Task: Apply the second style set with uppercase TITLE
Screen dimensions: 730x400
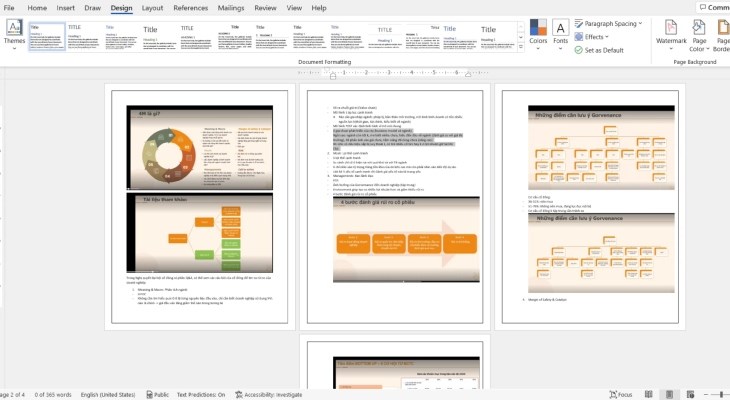Action: click(x=85, y=36)
